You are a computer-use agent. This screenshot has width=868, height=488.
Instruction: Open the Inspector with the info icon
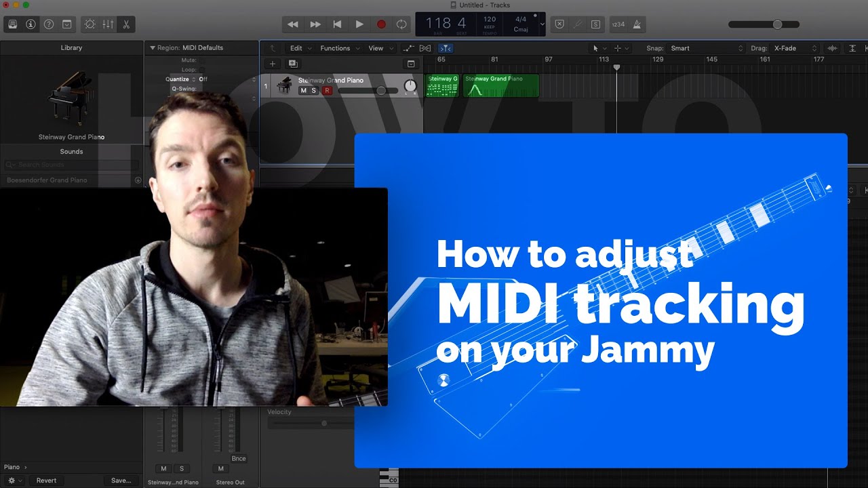31,24
